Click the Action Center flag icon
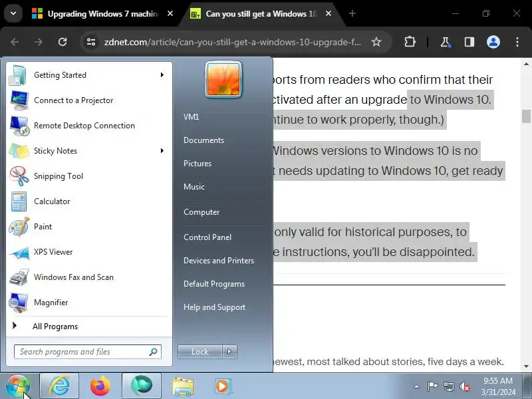532x399 pixels. pos(432,386)
